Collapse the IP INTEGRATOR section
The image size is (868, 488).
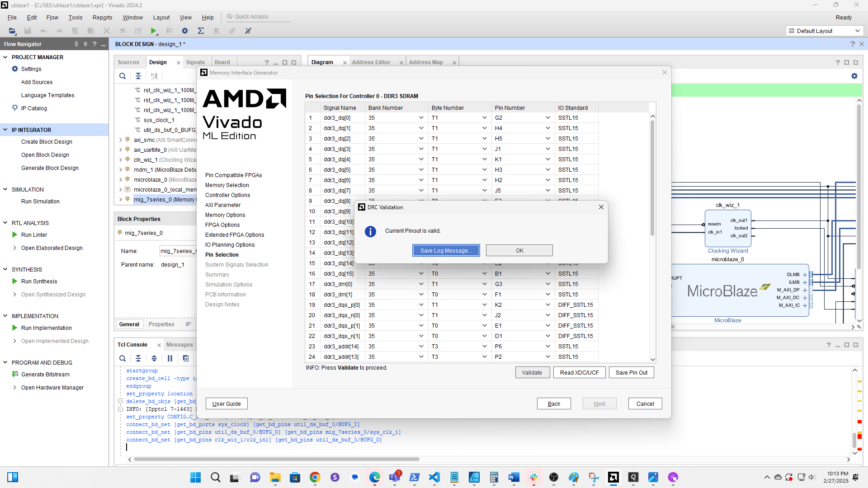(5, 130)
